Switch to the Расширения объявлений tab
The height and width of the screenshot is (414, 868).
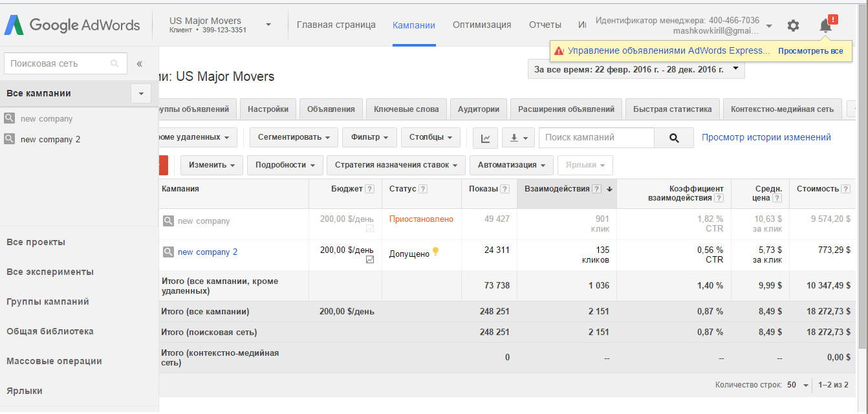tap(567, 109)
